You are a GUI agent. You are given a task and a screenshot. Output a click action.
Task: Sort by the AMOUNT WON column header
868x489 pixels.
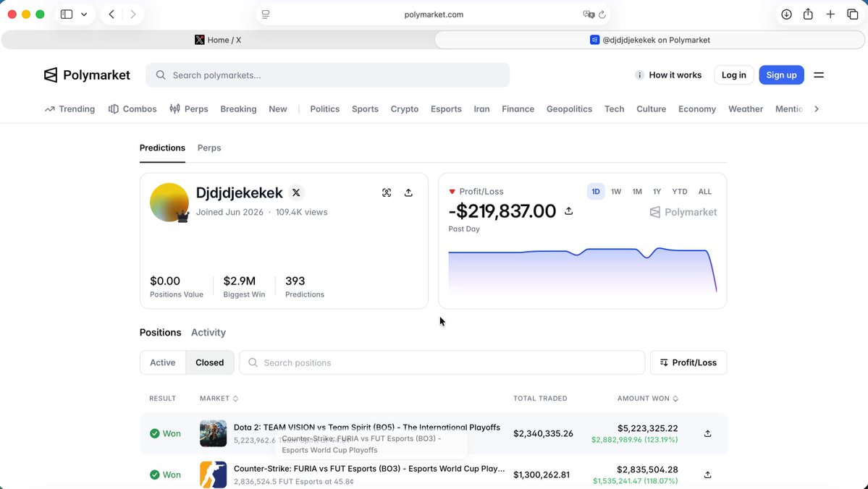648,399
